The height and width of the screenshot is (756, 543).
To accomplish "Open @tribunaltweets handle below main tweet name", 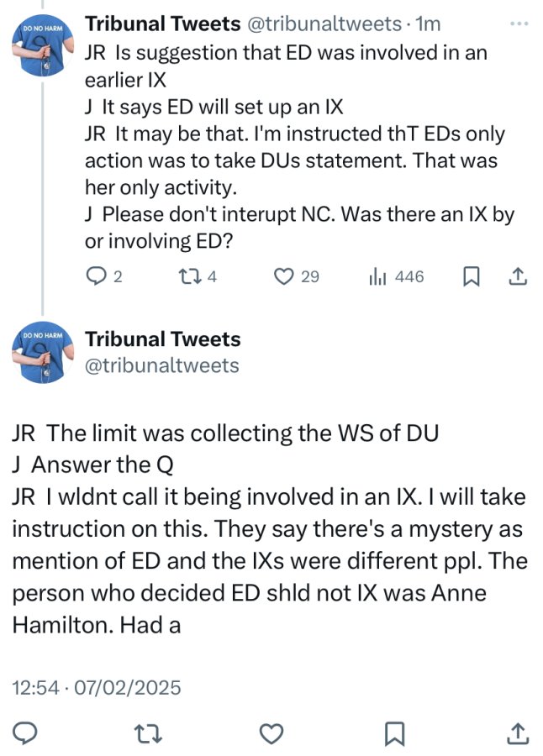I will tap(162, 365).
